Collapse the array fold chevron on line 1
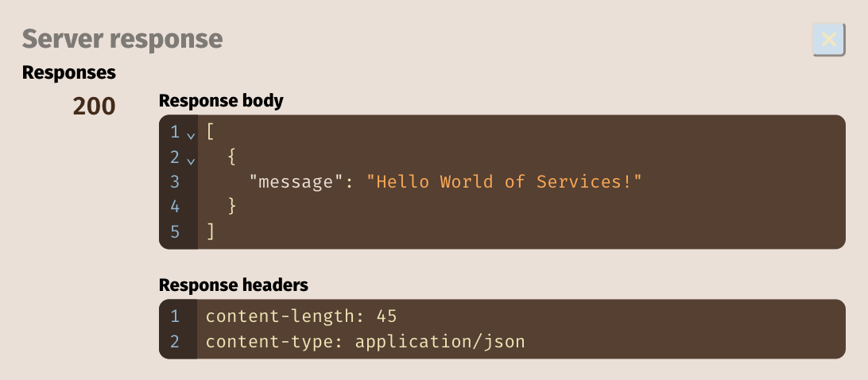This screenshot has height=380, width=868. [x=191, y=135]
